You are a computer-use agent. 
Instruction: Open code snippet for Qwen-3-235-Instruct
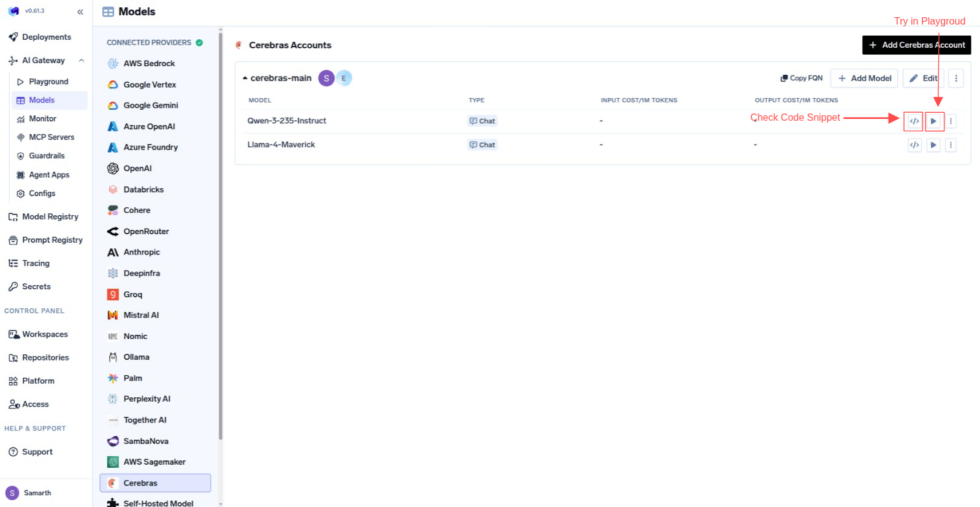pyautogui.click(x=914, y=121)
